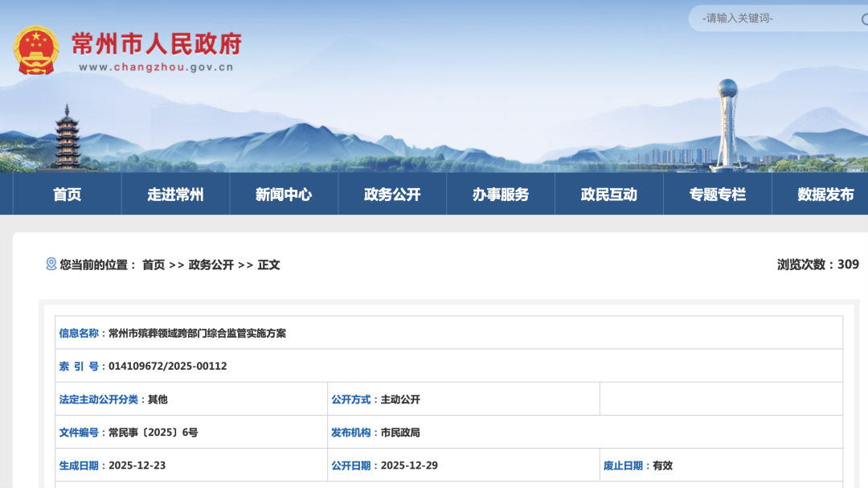
Task: Focus the 请输入关键词 search field
Action: [x=772, y=18]
